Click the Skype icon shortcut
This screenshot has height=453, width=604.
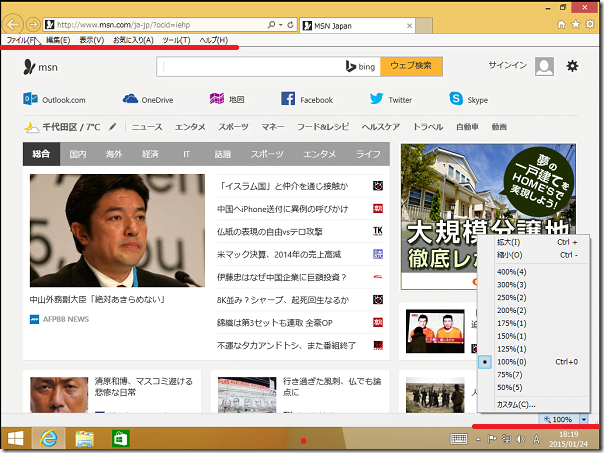[x=456, y=99]
